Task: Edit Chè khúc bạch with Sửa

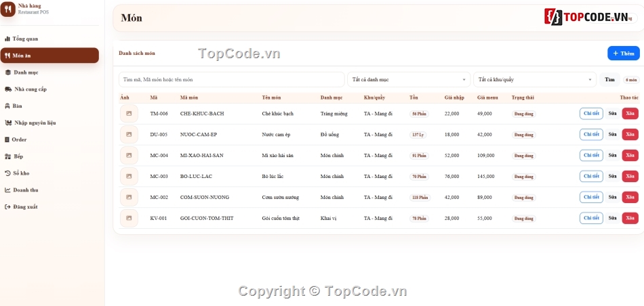Action: coord(612,114)
